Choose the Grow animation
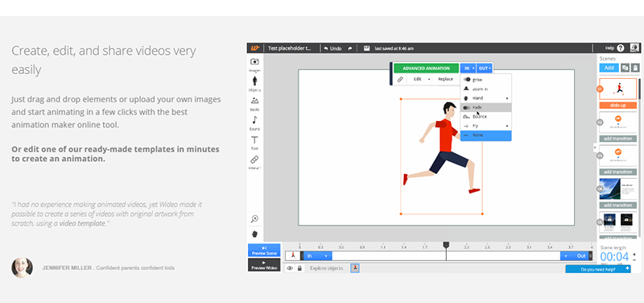The height and width of the screenshot is (303, 644). click(486, 79)
